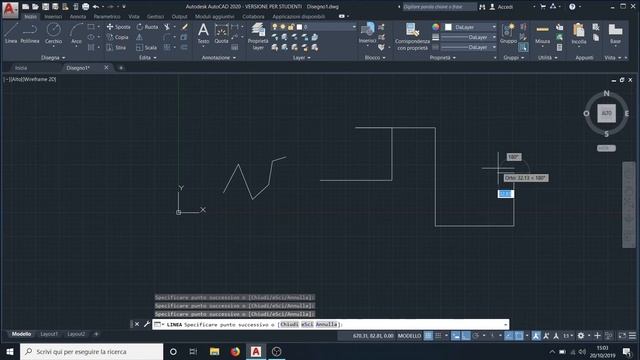Toggle polar tracking in status bar
The height and width of the screenshot is (360, 640).
[x=476, y=336]
